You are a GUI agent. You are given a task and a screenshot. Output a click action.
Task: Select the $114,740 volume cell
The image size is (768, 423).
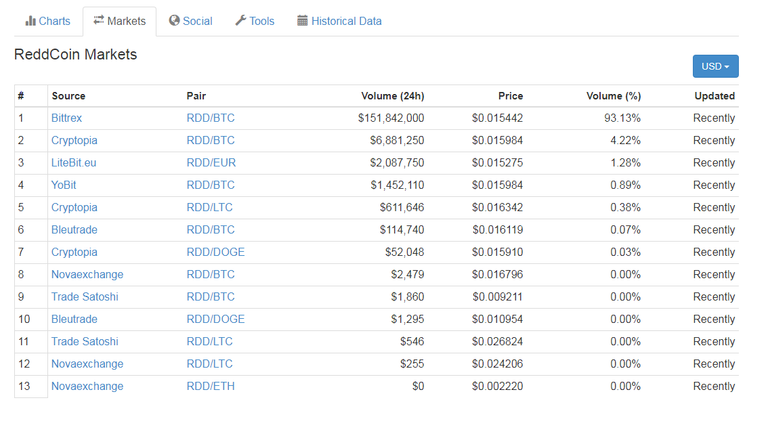pos(402,230)
